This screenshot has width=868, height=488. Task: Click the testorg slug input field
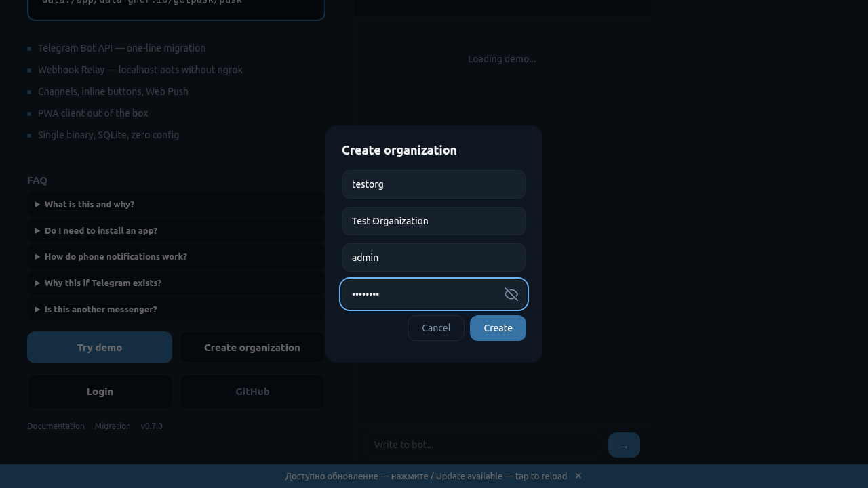(434, 184)
